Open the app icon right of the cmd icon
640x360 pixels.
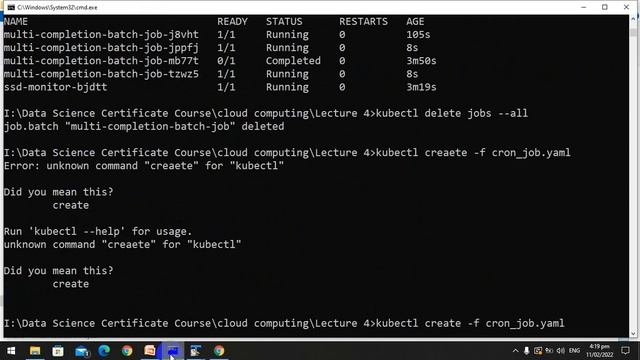pyautogui.click(x=196, y=351)
